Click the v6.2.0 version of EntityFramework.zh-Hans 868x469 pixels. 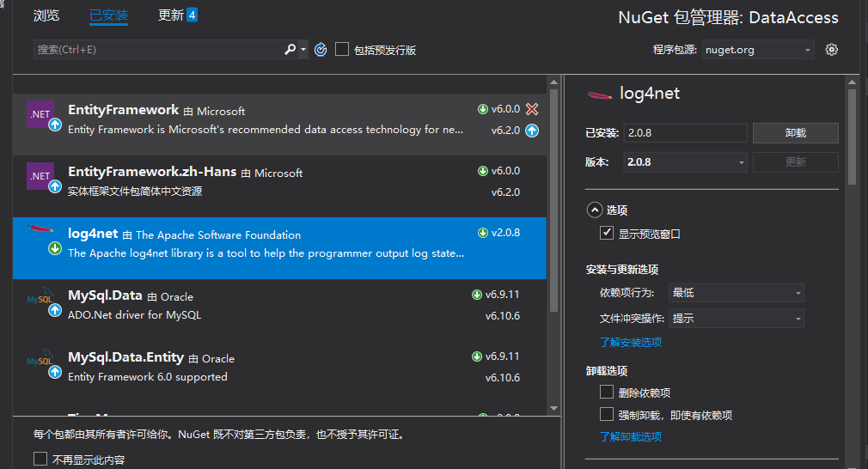[505, 192]
